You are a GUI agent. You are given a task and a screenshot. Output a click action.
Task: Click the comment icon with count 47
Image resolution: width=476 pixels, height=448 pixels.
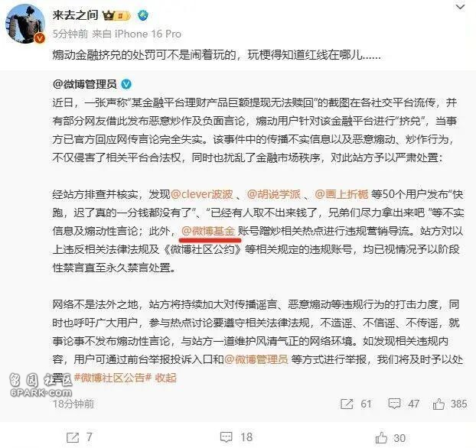tap(394, 404)
